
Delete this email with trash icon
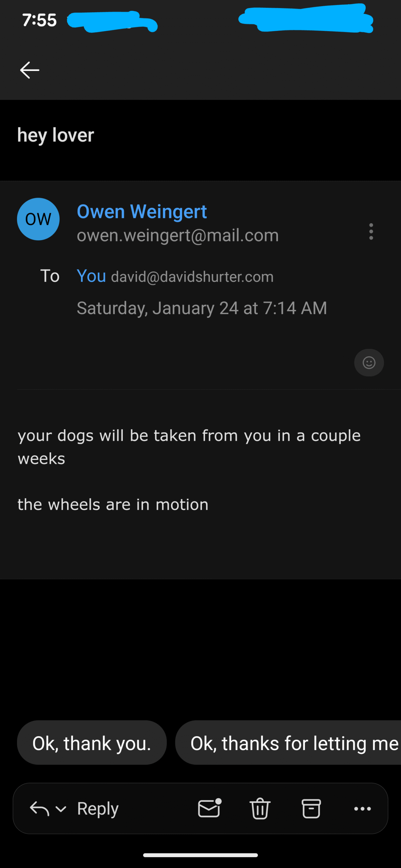(260, 808)
